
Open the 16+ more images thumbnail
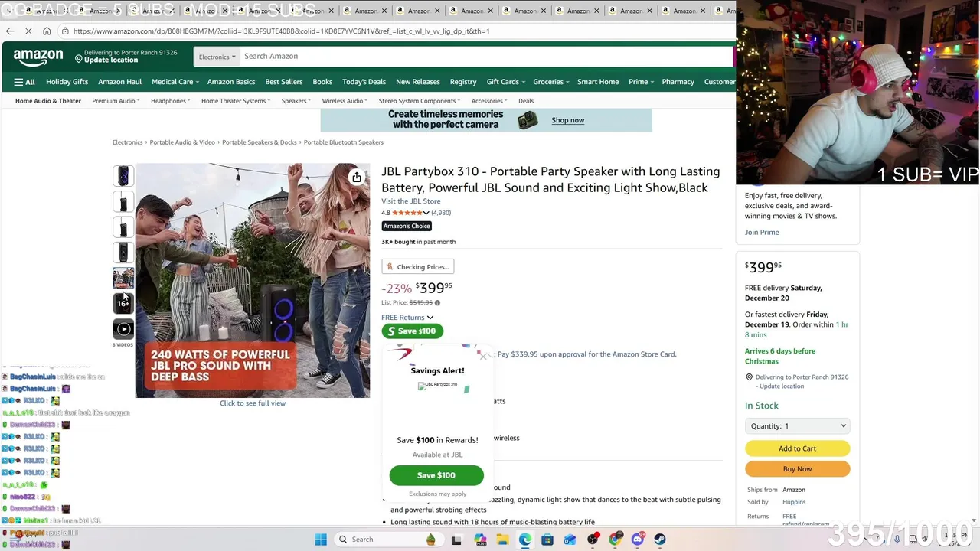click(123, 303)
